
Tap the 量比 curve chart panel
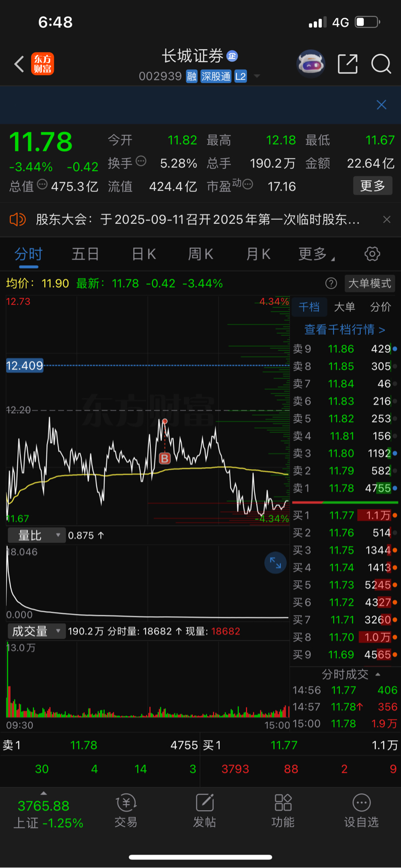point(148,583)
